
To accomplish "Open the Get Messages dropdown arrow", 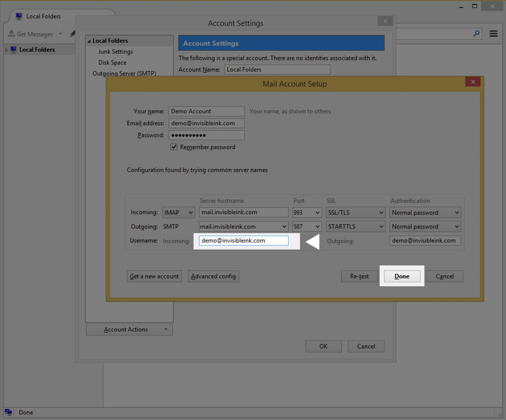I will [60, 34].
